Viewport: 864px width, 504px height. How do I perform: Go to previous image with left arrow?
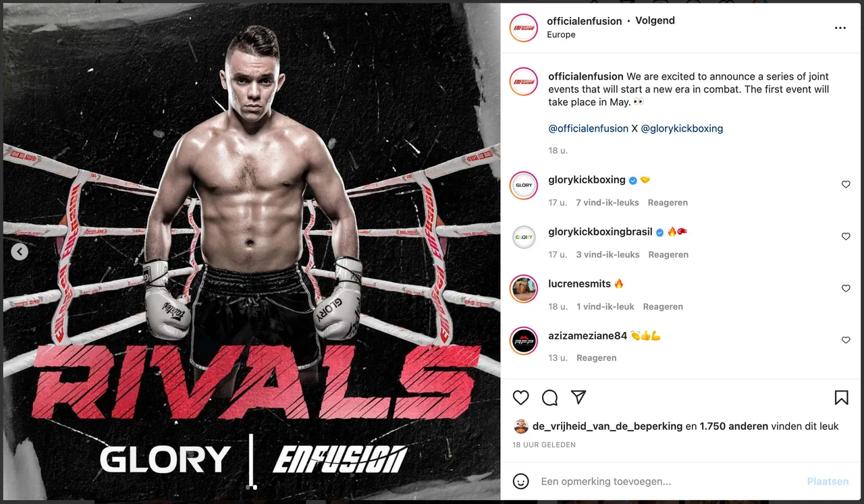coord(20,252)
